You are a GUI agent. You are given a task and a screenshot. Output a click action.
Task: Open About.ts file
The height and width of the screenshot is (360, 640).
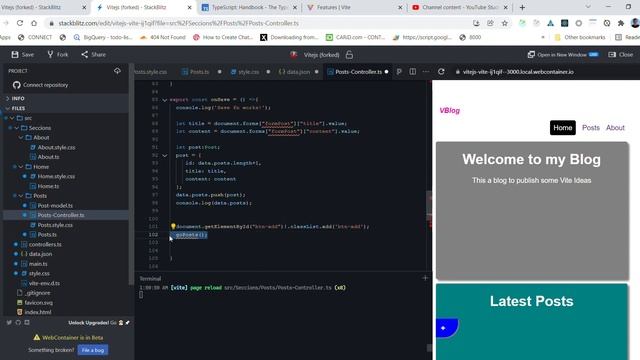click(x=48, y=157)
